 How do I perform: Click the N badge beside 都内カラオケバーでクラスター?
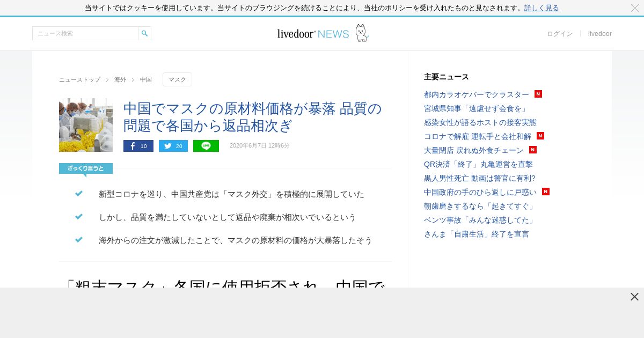(x=538, y=94)
